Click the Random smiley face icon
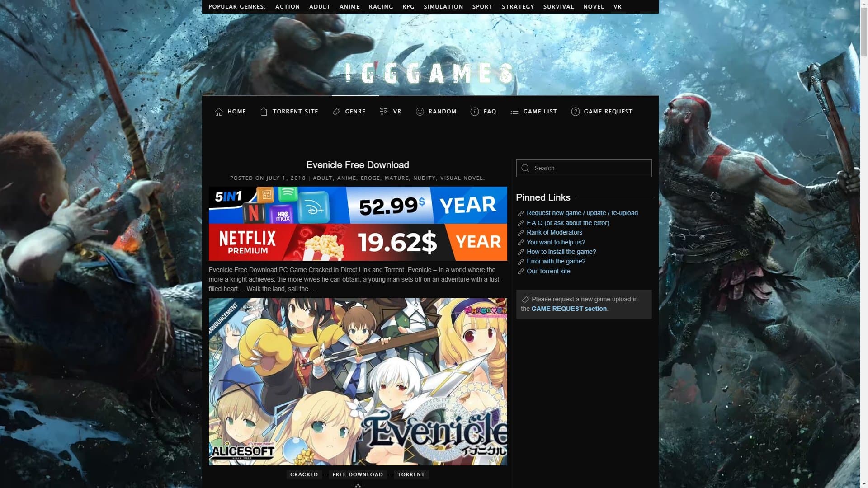 (420, 112)
